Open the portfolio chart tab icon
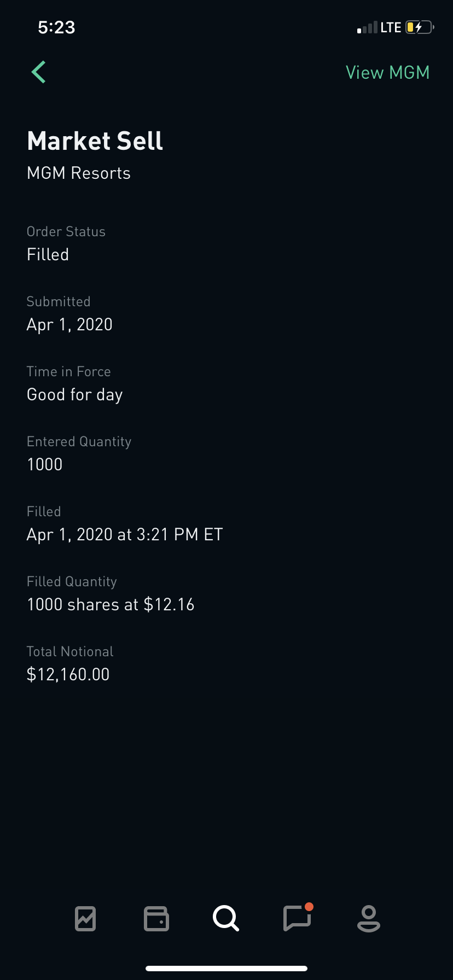This screenshot has width=453, height=980. click(85, 919)
